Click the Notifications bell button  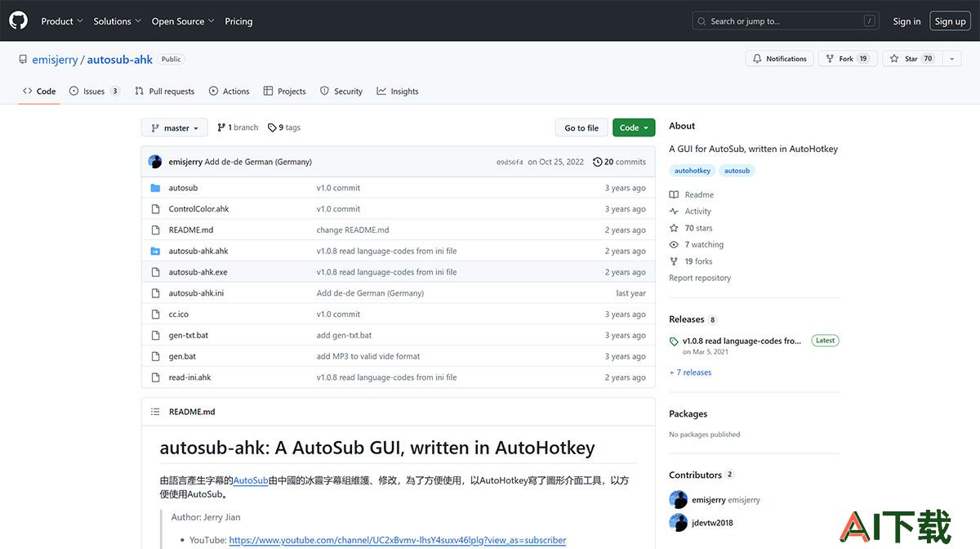coord(780,59)
